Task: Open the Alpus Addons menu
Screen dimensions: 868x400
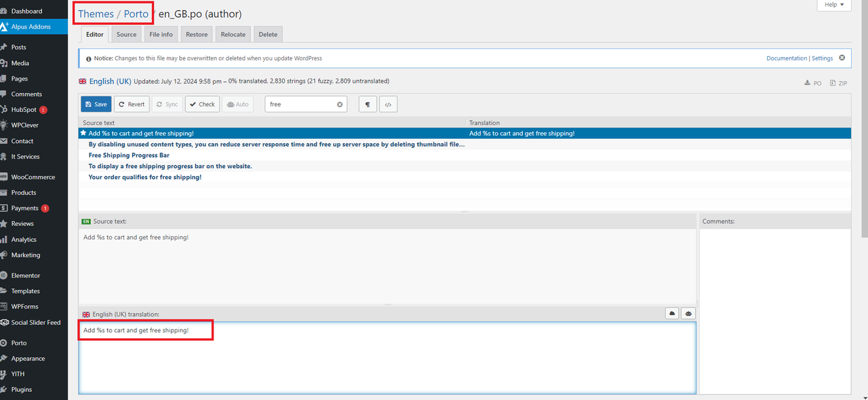Action: click(x=34, y=26)
